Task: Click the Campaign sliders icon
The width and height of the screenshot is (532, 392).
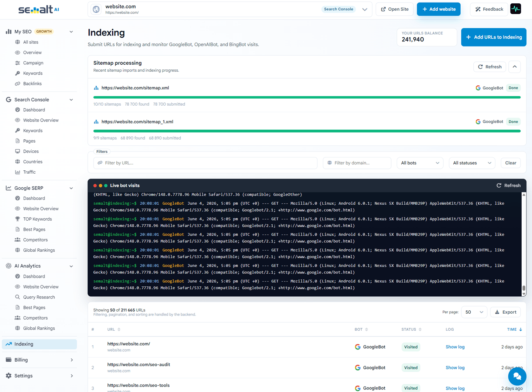Action: click(17, 63)
